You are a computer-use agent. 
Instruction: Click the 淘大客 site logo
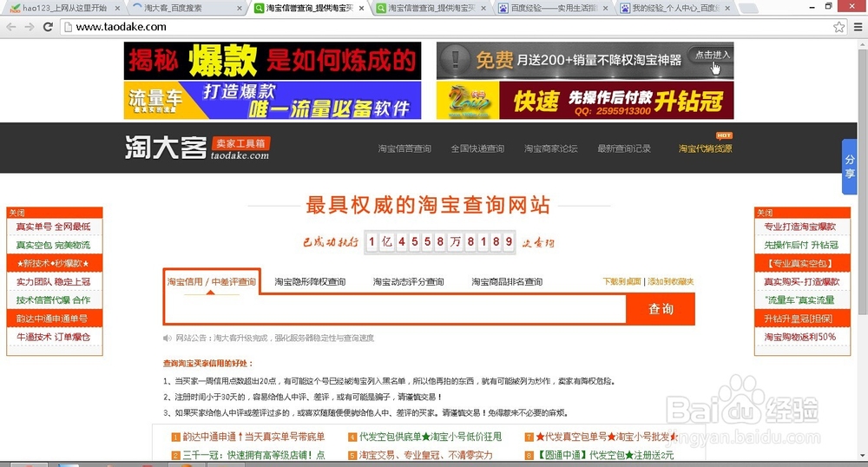(x=197, y=148)
